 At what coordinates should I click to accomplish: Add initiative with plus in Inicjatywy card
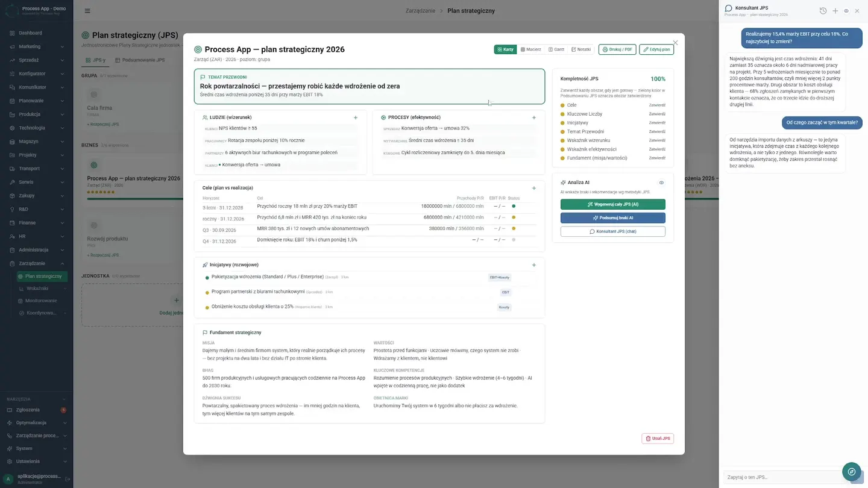(x=533, y=264)
